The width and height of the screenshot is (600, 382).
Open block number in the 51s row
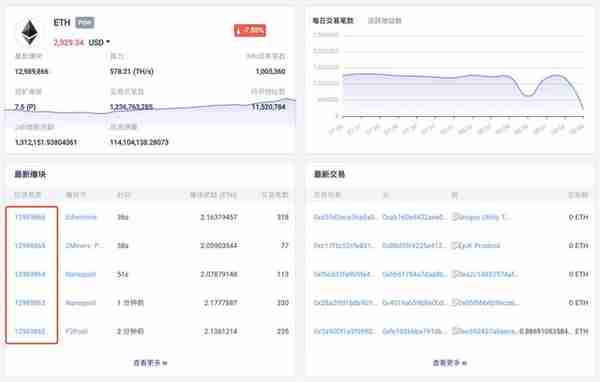(x=30, y=274)
